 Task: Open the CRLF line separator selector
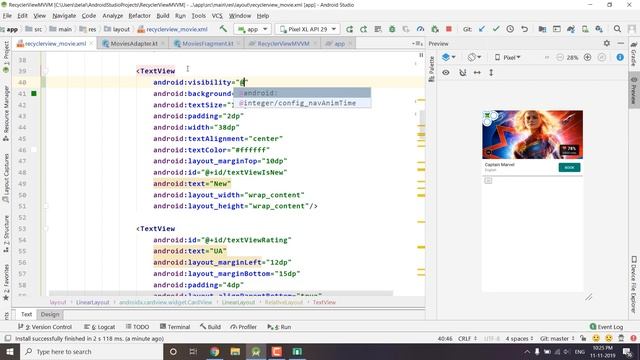point(468,338)
